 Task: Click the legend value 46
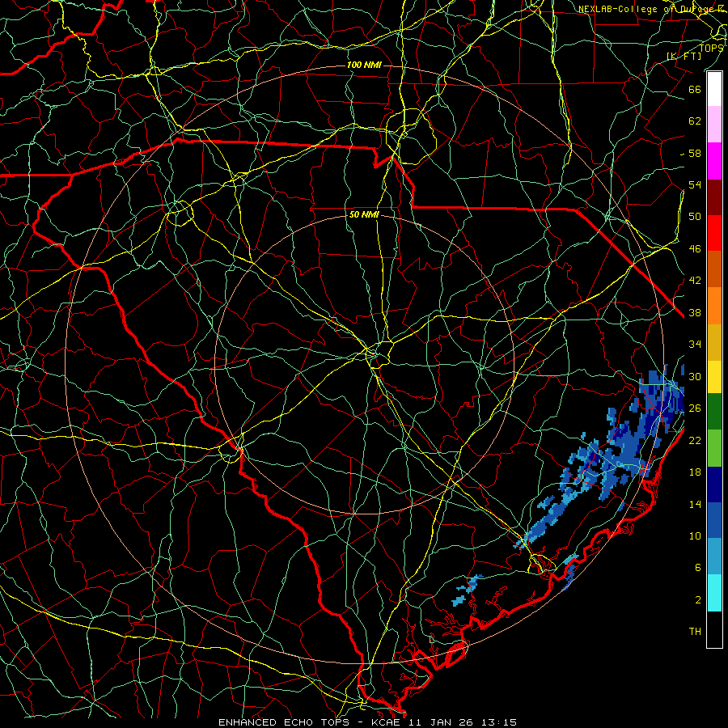(695, 249)
